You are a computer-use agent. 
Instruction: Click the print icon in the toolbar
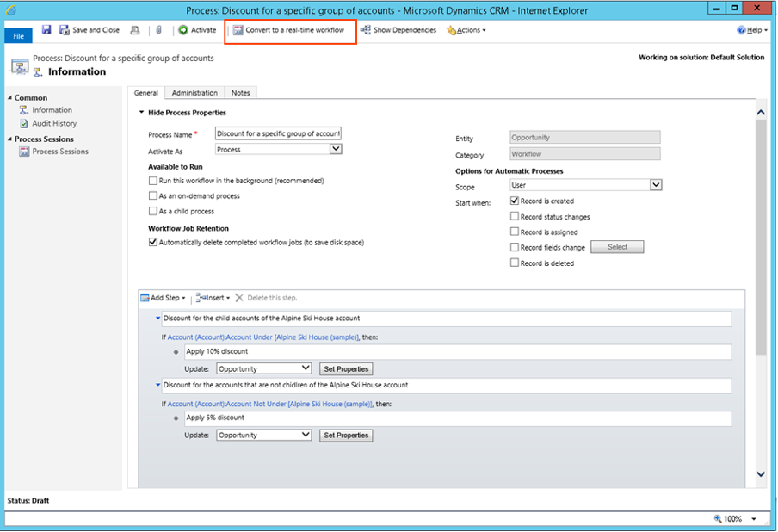pos(134,30)
